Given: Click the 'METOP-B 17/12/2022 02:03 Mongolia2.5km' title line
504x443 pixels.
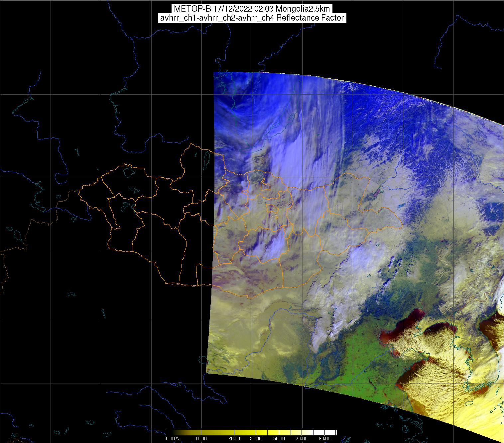Looking at the screenshot, I should 252,9.
